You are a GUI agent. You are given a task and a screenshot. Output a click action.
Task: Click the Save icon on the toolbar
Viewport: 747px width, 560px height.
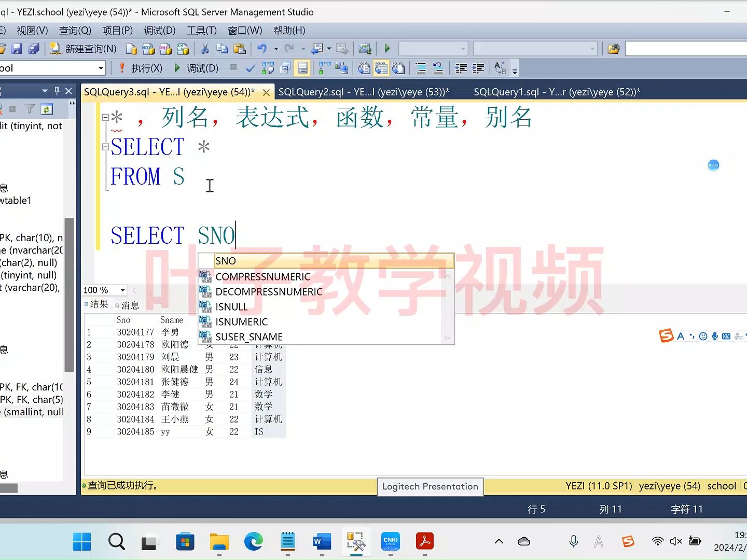18,48
